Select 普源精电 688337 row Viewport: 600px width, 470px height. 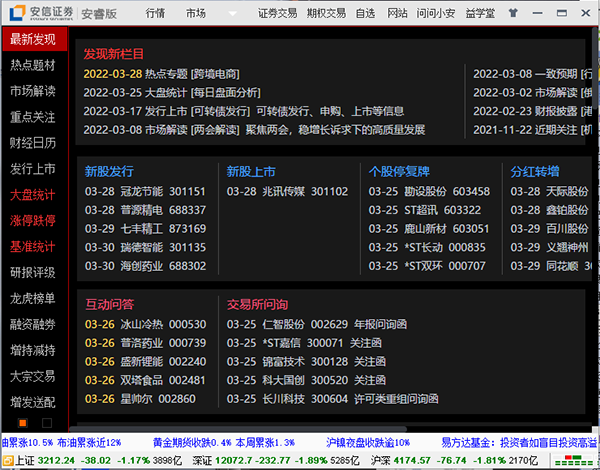tap(145, 210)
